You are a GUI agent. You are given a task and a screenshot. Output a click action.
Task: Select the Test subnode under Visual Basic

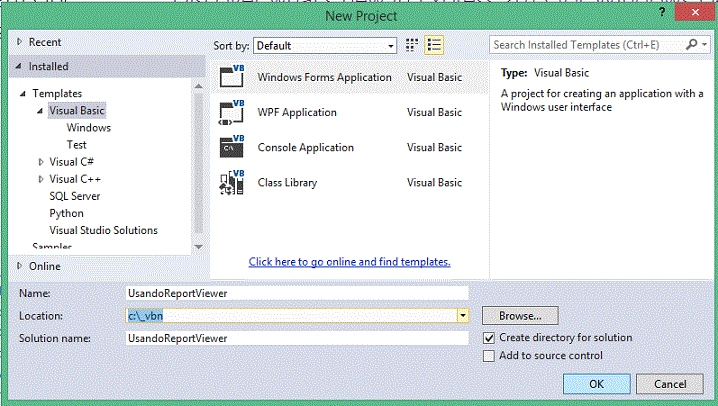point(76,145)
